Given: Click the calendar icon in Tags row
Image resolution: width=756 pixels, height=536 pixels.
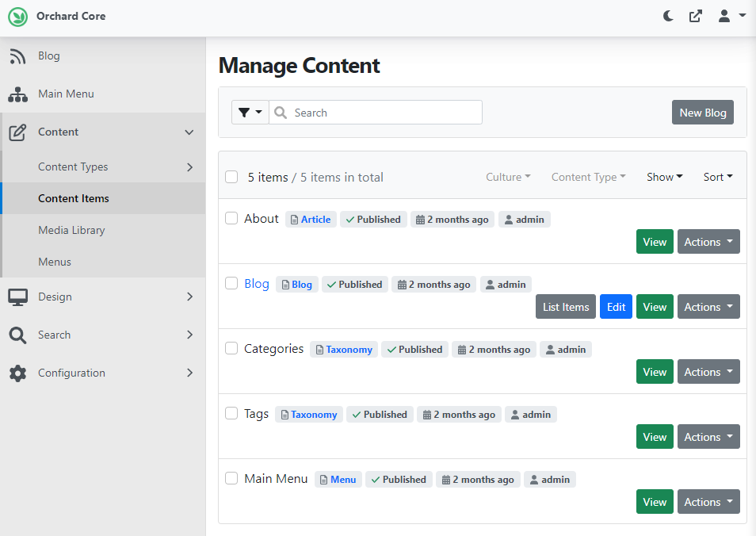Looking at the screenshot, I should point(426,415).
